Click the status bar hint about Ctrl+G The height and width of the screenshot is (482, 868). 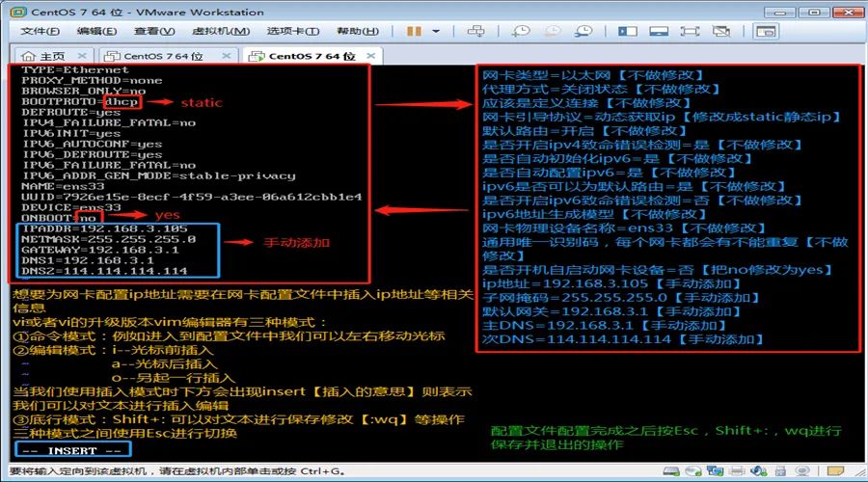[177, 471]
